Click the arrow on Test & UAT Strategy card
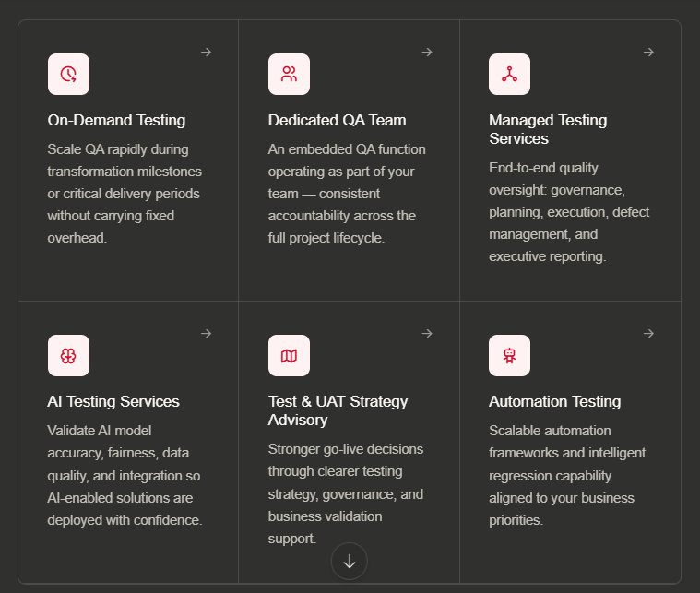This screenshot has width=700, height=593. 427,334
